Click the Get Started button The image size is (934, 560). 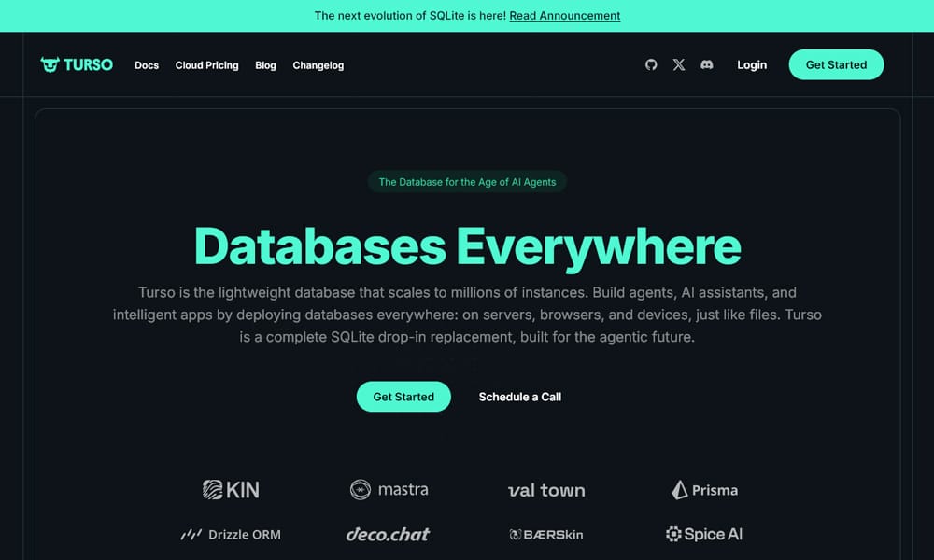(x=403, y=397)
